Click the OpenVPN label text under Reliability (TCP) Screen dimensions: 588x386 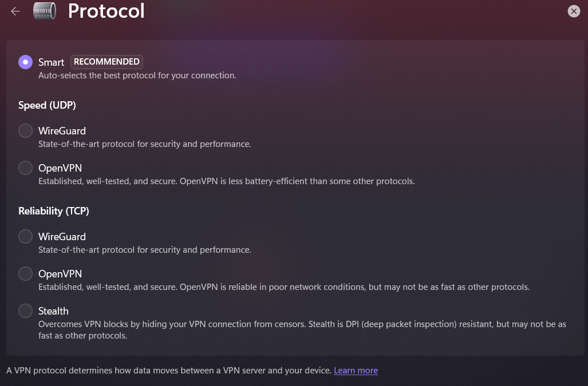(x=60, y=274)
